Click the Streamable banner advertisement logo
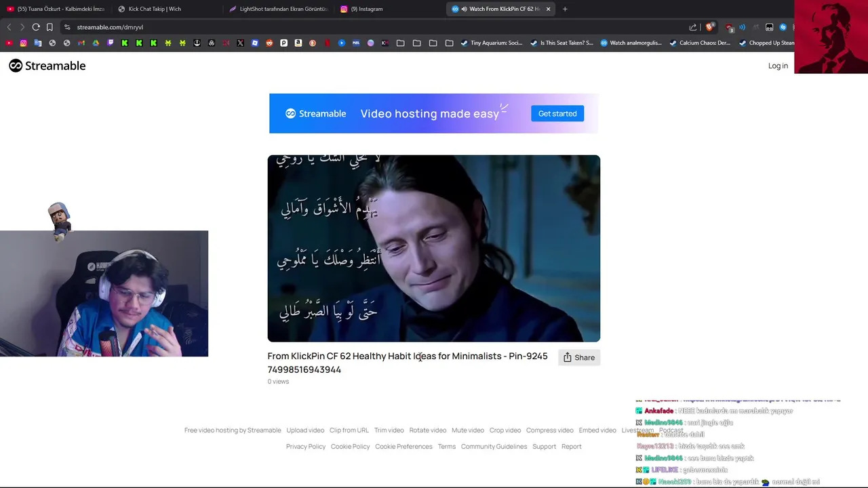This screenshot has width=868, height=488. [316, 114]
